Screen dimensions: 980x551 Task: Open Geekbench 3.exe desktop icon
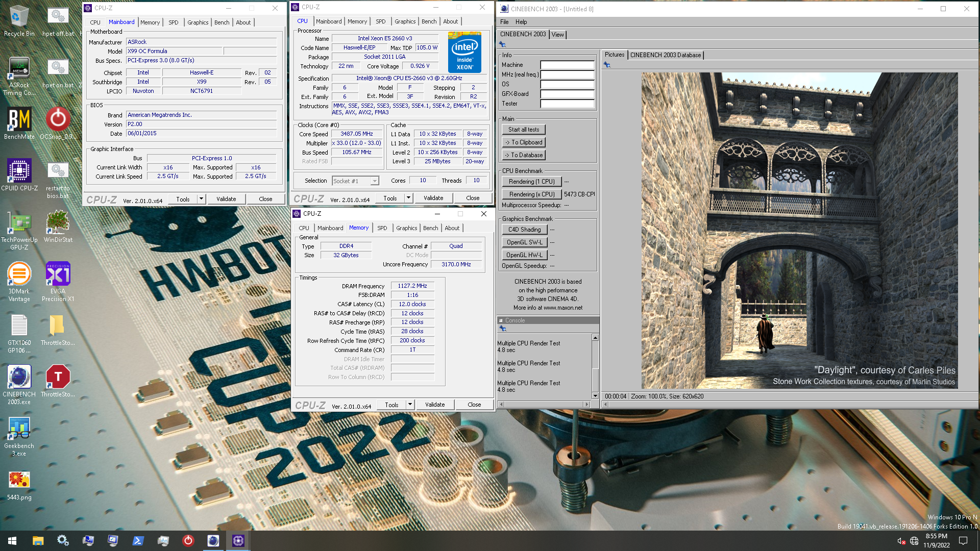19,436
